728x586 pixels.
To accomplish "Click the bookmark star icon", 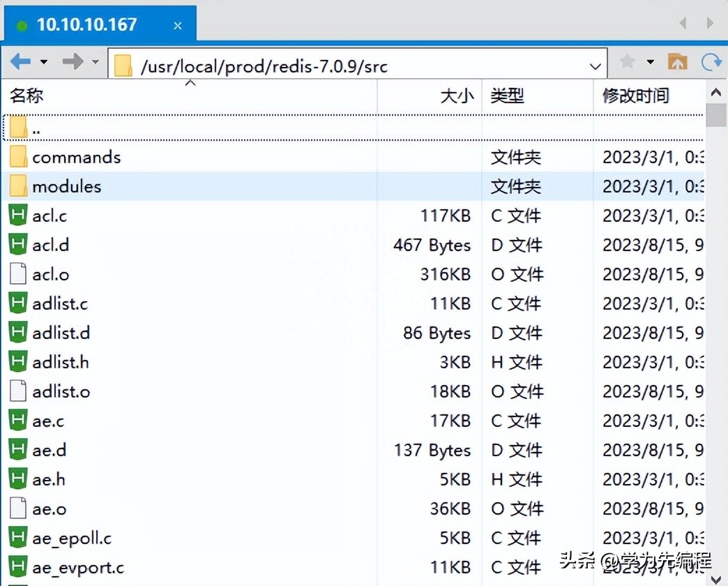I will [628, 61].
